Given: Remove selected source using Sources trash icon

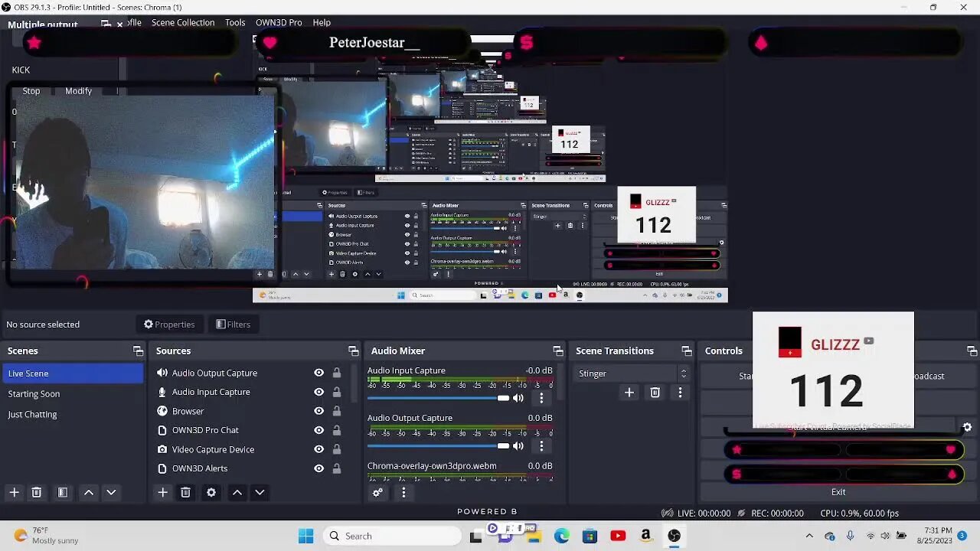Looking at the screenshot, I should click(x=185, y=493).
